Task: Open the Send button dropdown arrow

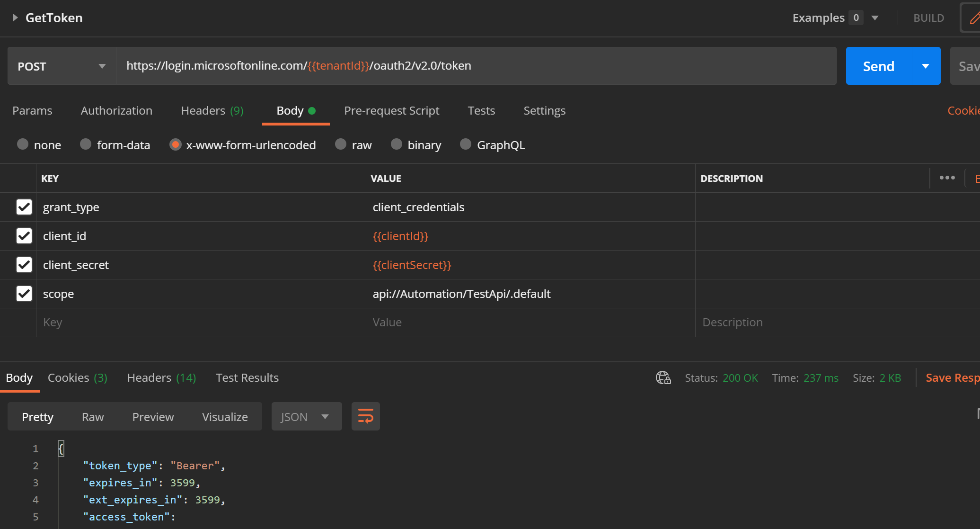Action: coord(926,66)
